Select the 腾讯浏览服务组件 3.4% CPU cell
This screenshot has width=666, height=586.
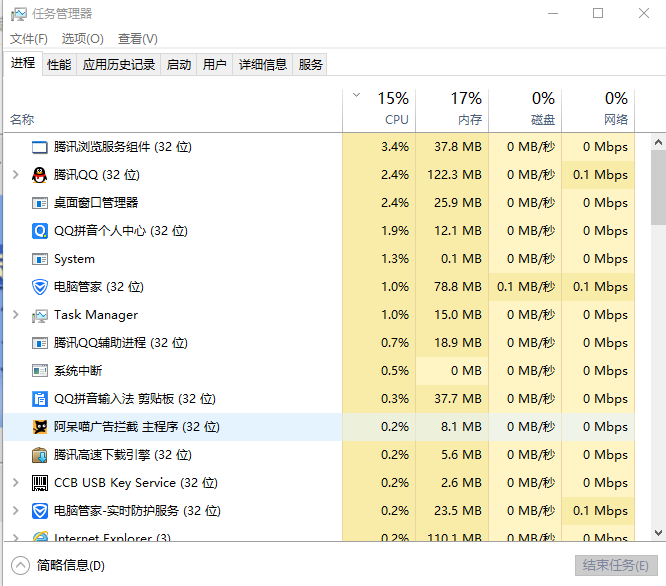[379, 146]
